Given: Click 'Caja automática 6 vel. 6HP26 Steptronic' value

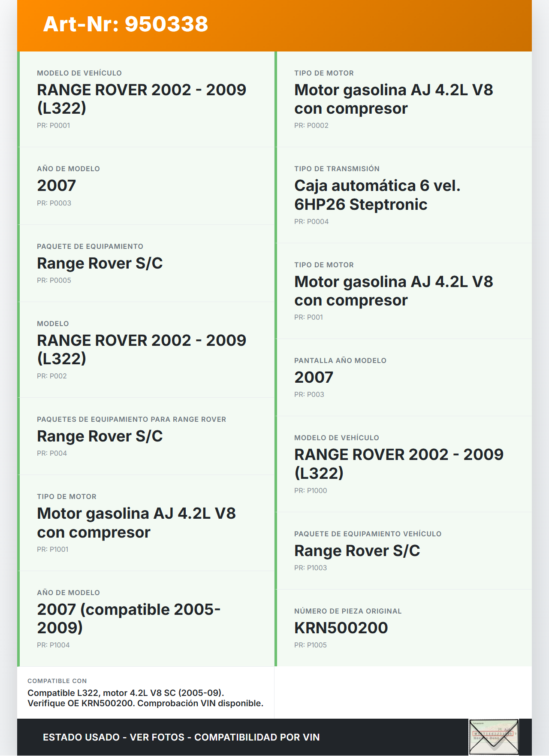Looking at the screenshot, I should (377, 195).
